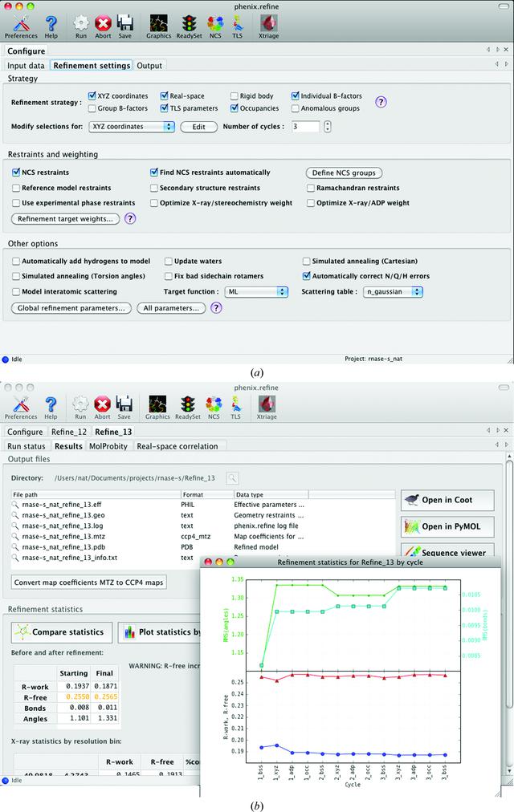Click Compare statistics button
This screenshot has height=812, width=514.
(x=62, y=632)
